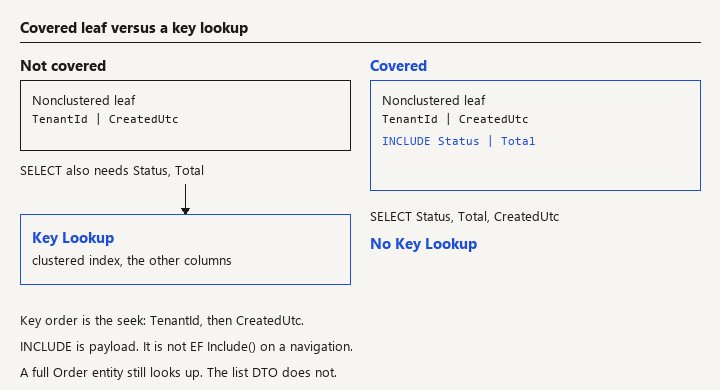Click 'TenantId | CreatedUtc' in the Covered box
Image resolution: width=720 pixels, height=390 pixels.
point(455,119)
